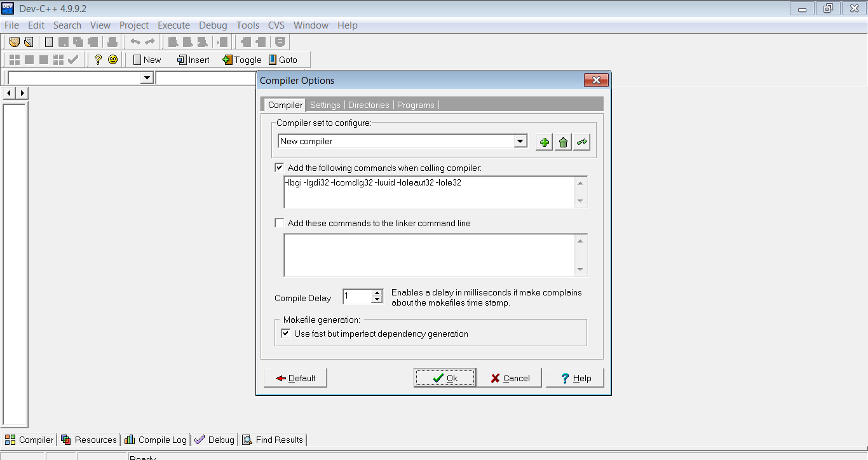
Task: Click the grayed Redo arrow icon
Action: 150,42
